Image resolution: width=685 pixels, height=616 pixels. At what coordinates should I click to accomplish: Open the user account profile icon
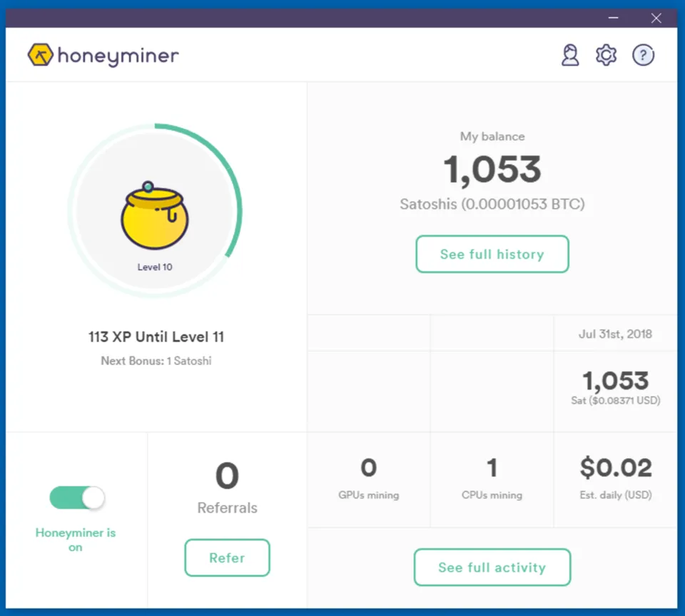click(570, 55)
